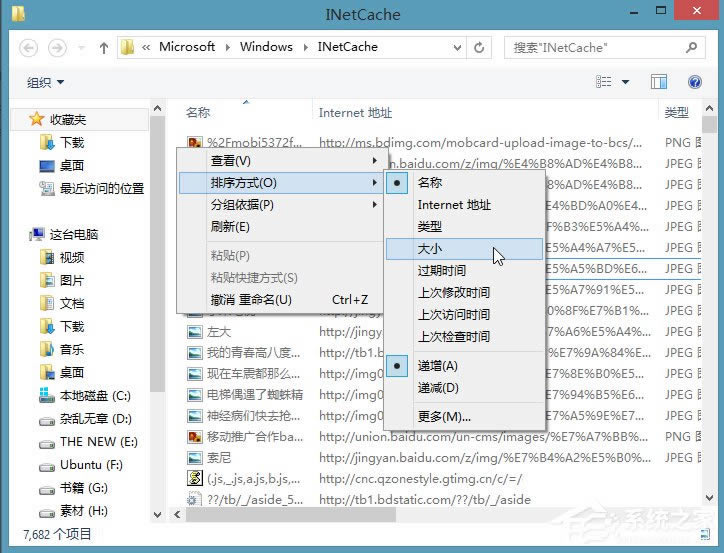Click 类型 column header
Image resolution: width=724 pixels, height=553 pixels.
[x=679, y=113]
